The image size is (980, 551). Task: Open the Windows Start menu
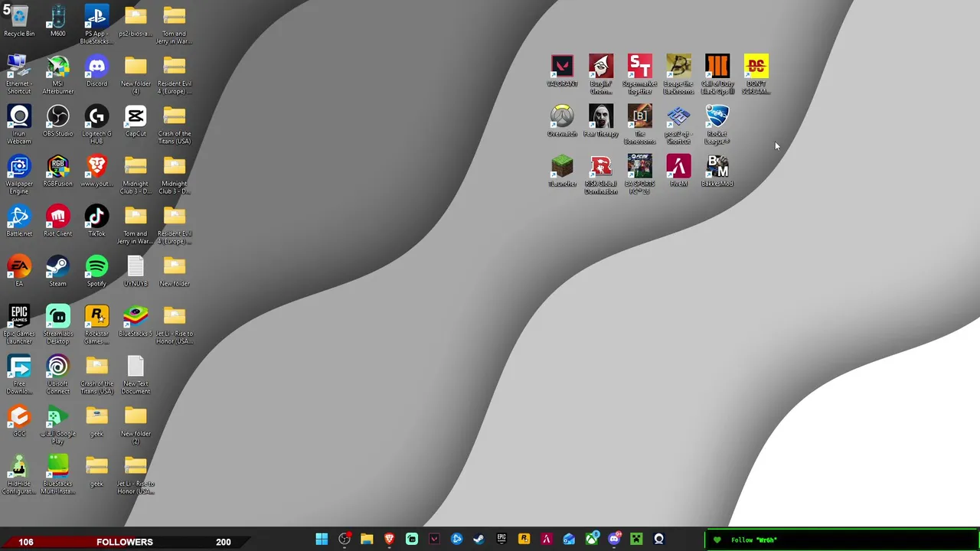(x=322, y=540)
